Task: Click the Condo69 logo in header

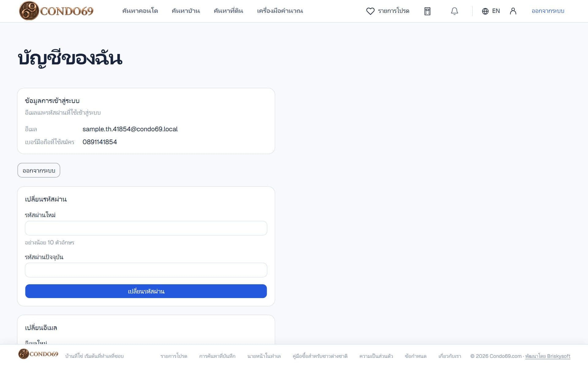Action: 56,11
